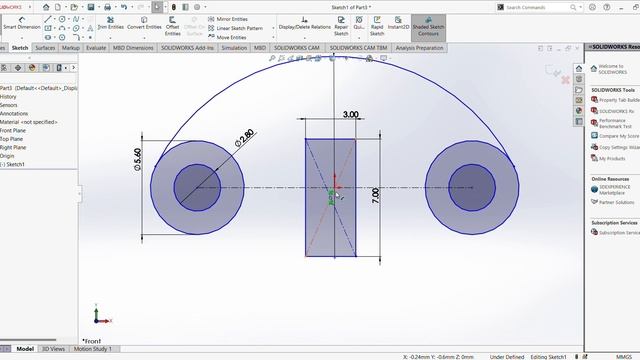The width and height of the screenshot is (640, 360).
Task: Select Front Plane in the feature tree
Action: (13, 131)
